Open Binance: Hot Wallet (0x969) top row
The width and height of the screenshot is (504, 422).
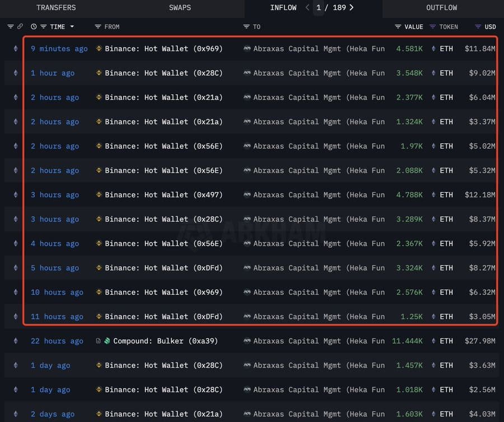[x=164, y=49]
